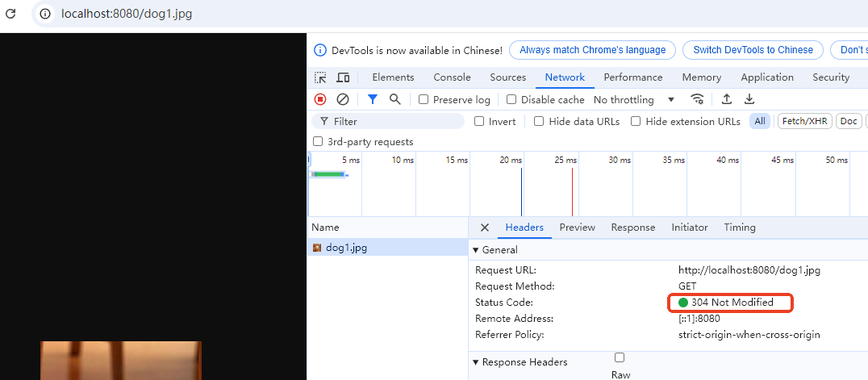
Task: Open the network conditions icon
Action: click(697, 99)
